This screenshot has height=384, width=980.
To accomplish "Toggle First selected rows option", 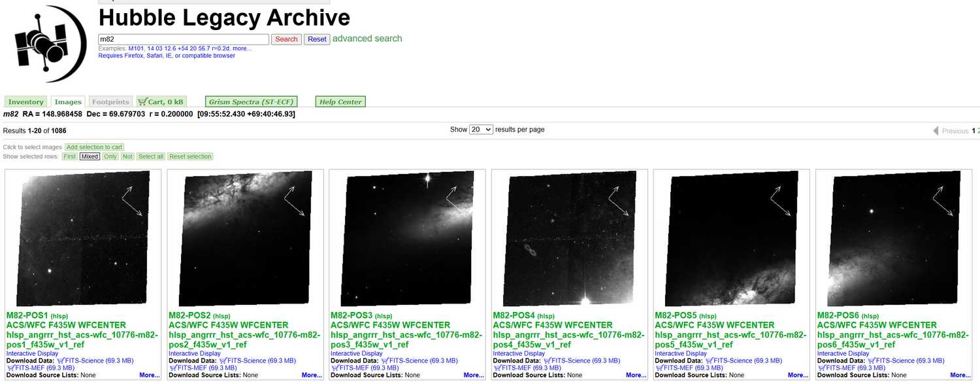I will (70, 156).
